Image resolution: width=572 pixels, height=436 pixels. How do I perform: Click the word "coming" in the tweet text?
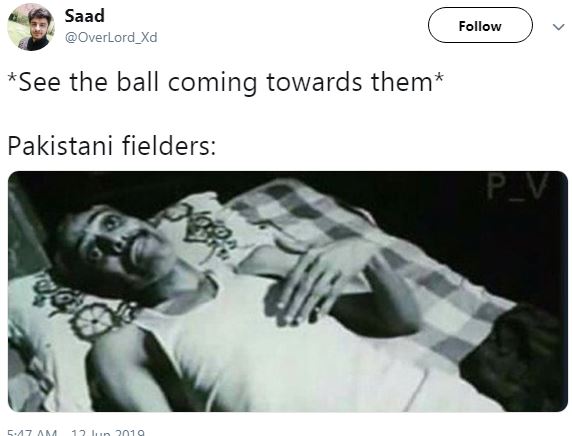tap(212, 84)
